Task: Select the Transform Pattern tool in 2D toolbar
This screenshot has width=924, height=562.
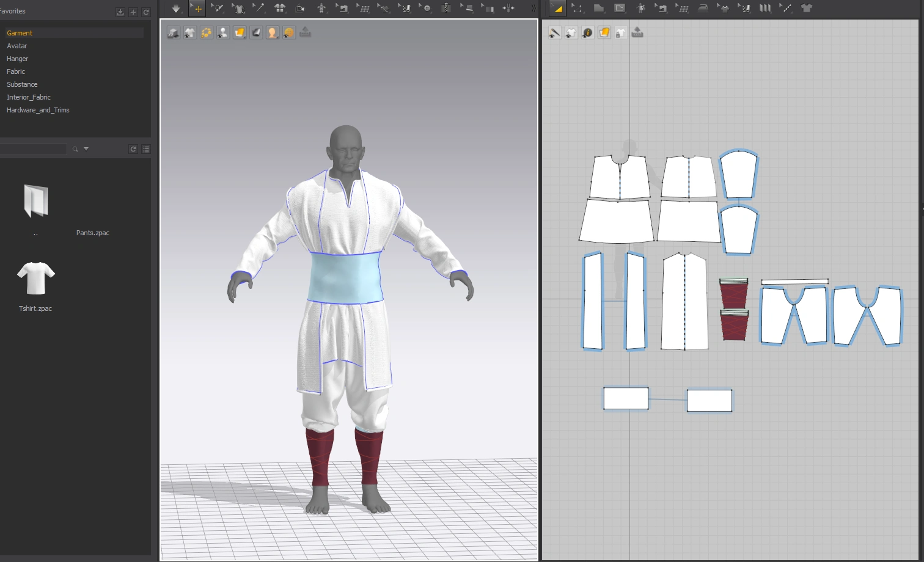Action: pos(557,9)
